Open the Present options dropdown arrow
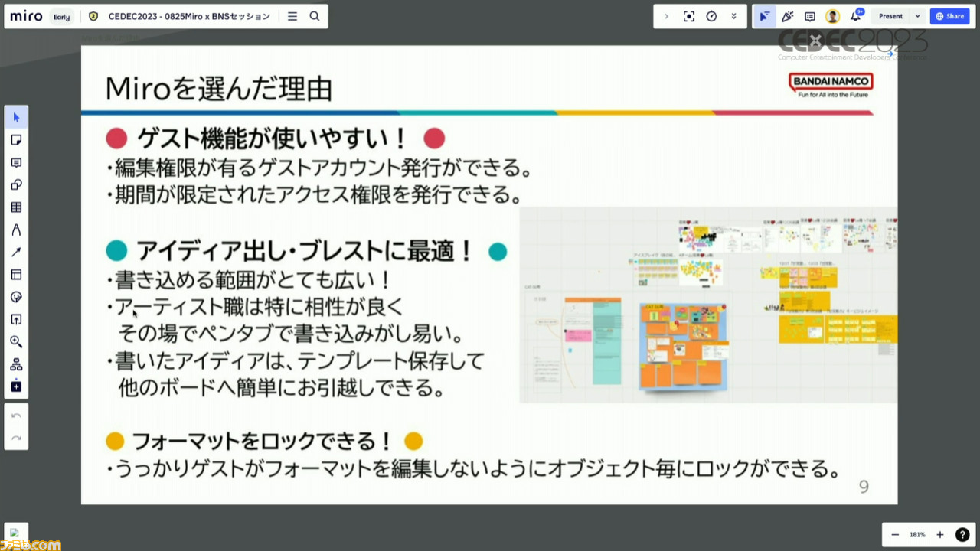 pyautogui.click(x=917, y=16)
